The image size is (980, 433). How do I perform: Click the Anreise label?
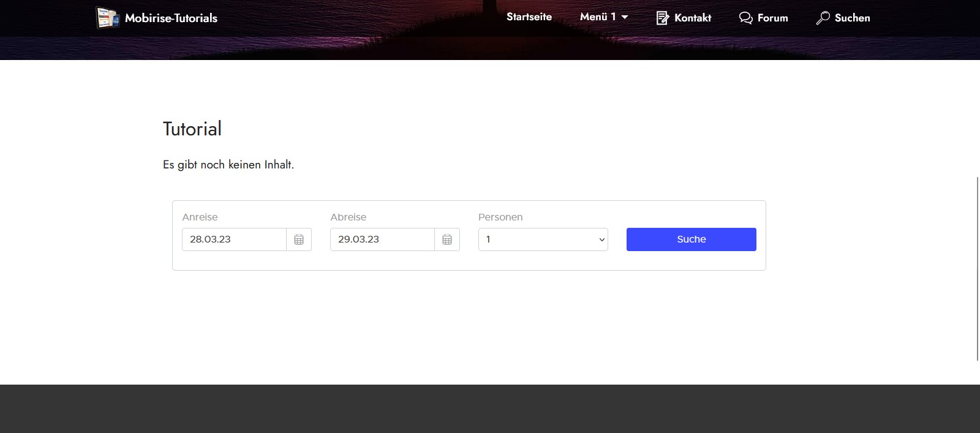200,217
